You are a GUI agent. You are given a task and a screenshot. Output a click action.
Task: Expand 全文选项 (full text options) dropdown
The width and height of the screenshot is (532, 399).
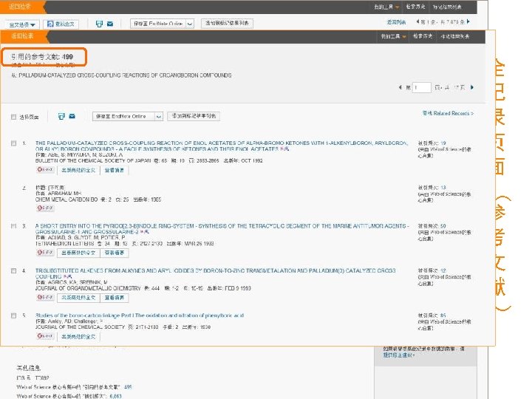pyautogui.click(x=22, y=24)
